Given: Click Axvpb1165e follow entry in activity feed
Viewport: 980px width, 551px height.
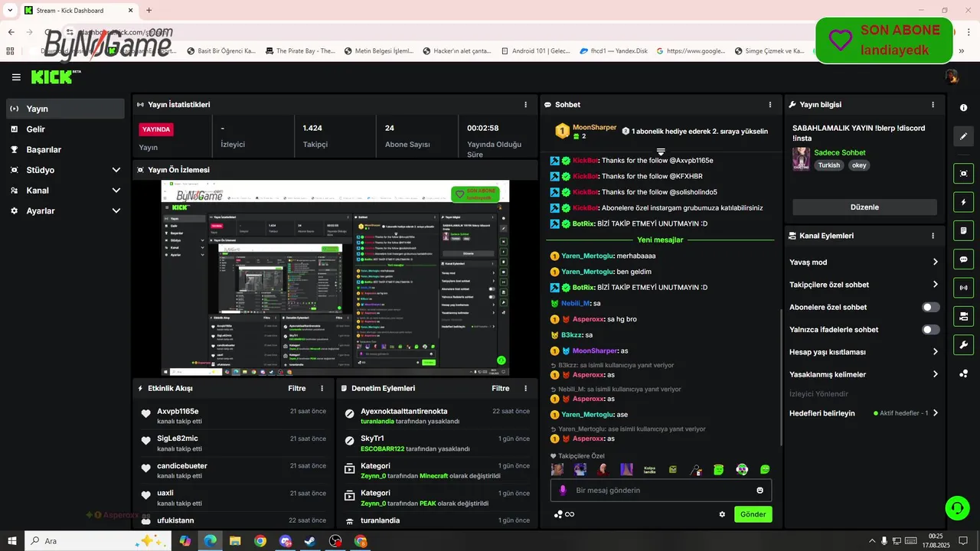Looking at the screenshot, I should click(234, 416).
